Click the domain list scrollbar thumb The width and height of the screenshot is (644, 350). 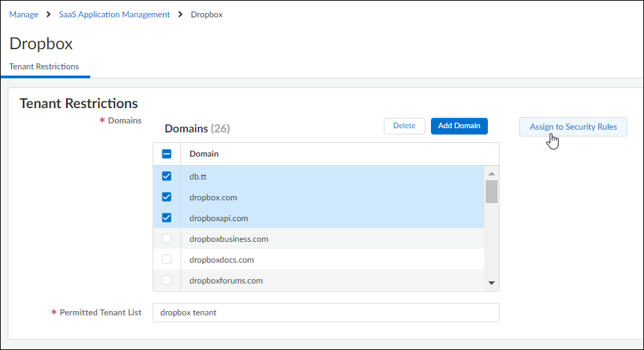click(x=491, y=191)
